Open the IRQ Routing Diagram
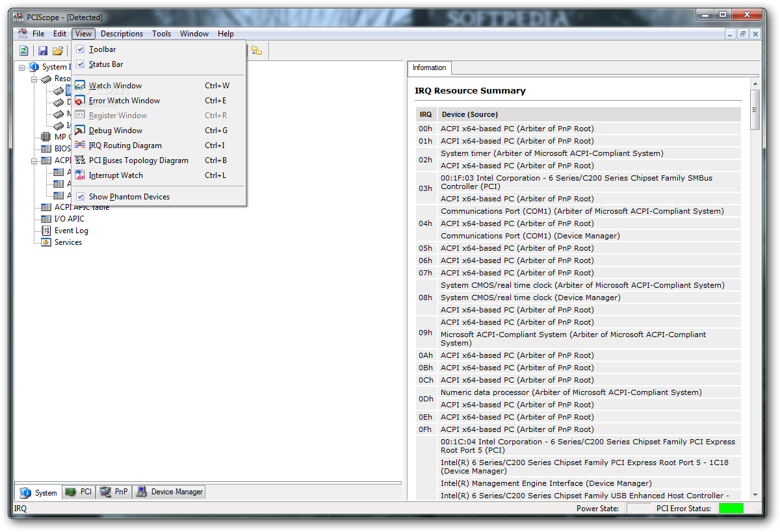Viewport: 780px width, 532px height. coord(159,146)
